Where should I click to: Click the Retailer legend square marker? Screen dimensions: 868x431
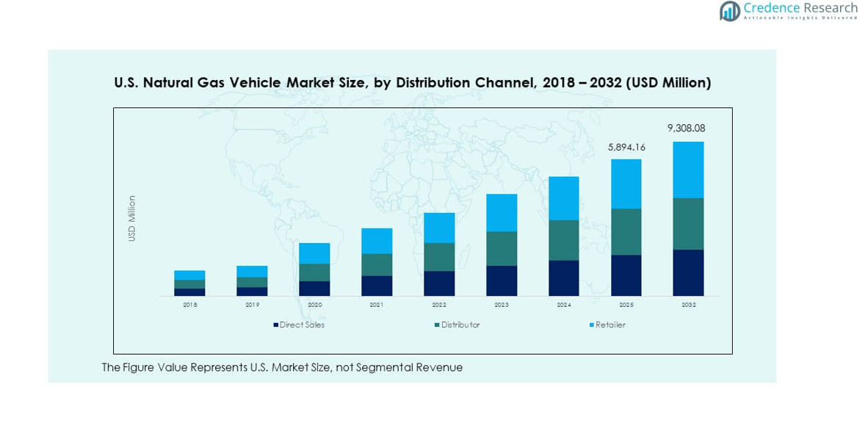click(591, 325)
